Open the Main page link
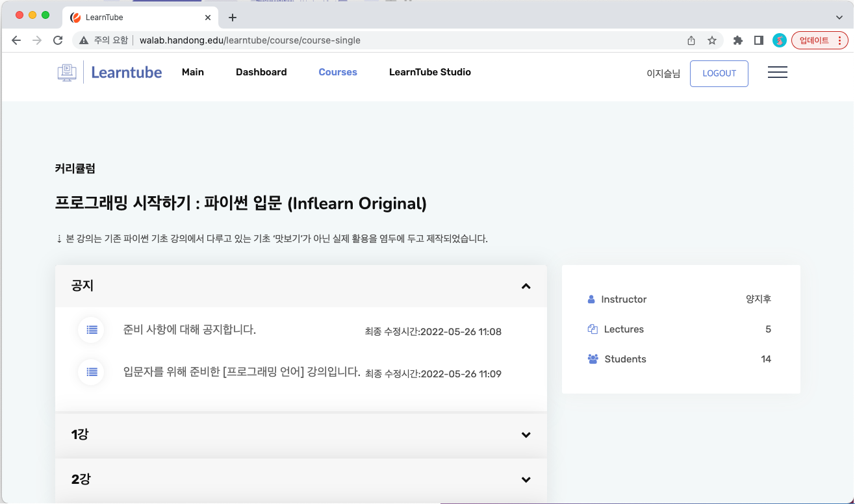The height and width of the screenshot is (504, 855). tap(193, 72)
